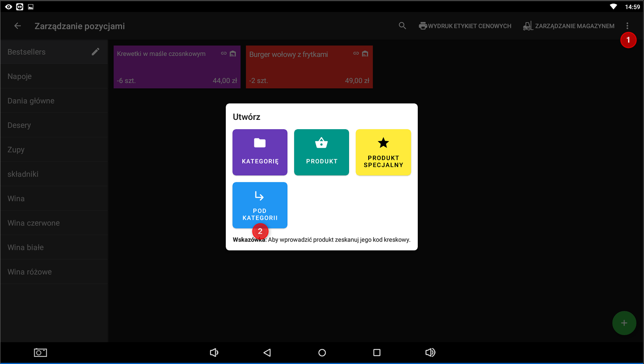Tap the green plus floating button
The height and width of the screenshot is (364, 644).
[x=624, y=323]
